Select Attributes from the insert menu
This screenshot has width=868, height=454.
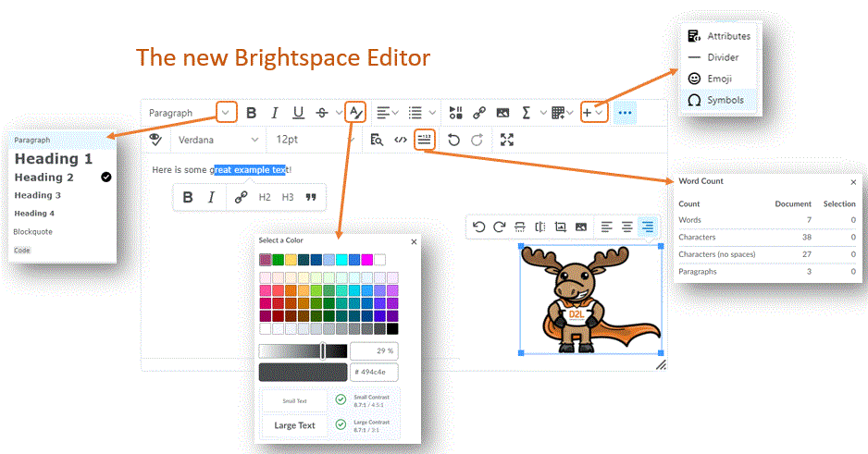pyautogui.click(x=718, y=36)
